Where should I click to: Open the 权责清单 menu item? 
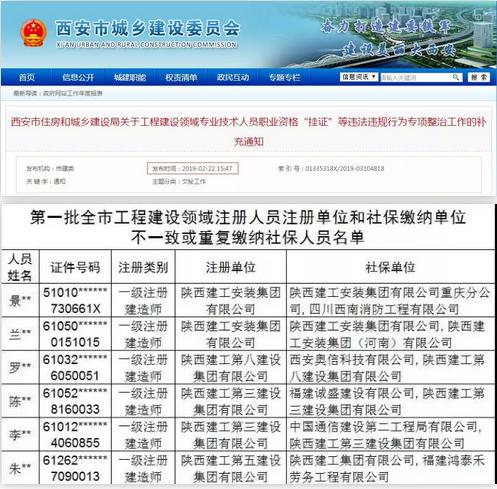pyautogui.click(x=181, y=77)
